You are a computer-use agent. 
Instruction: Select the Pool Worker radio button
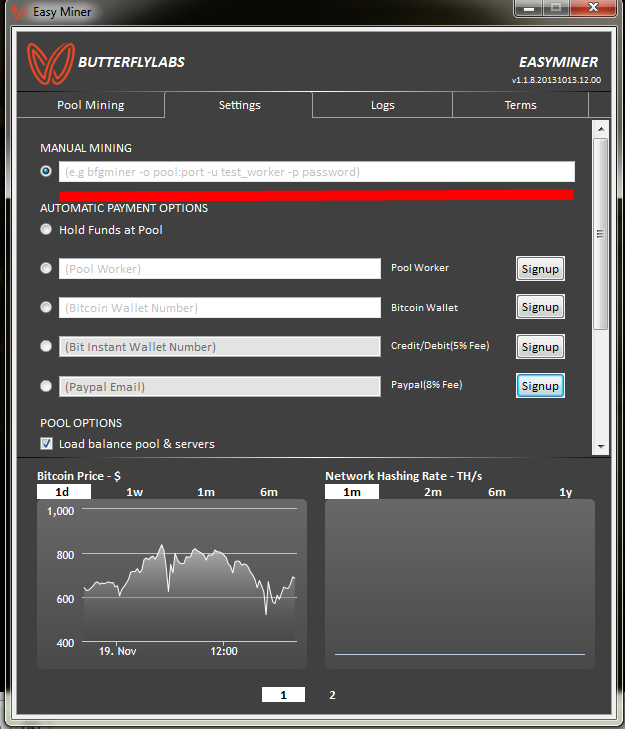pyautogui.click(x=46, y=268)
